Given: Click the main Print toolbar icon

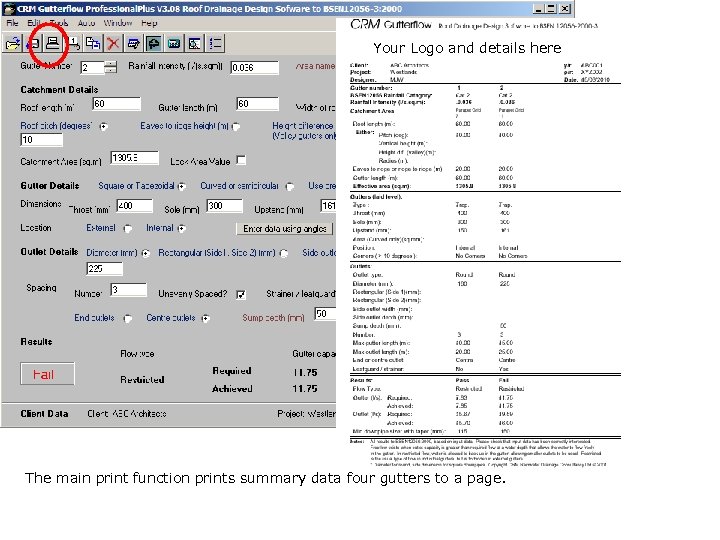Looking at the screenshot, I should [52, 44].
